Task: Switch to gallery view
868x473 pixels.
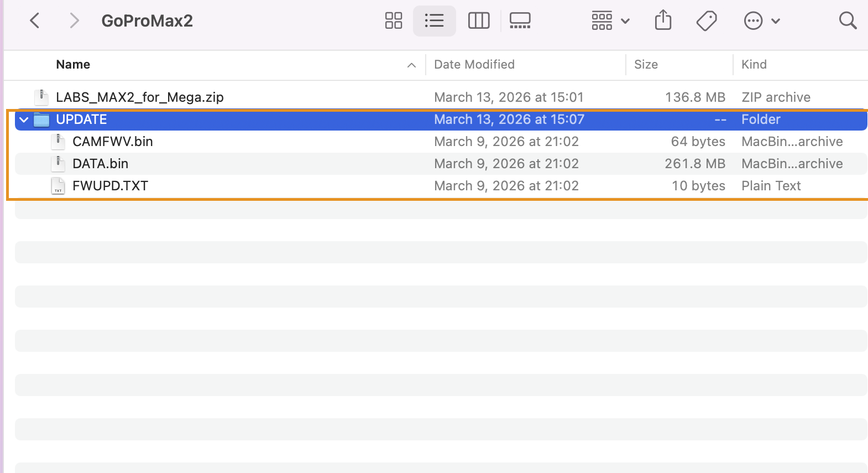Action: [520, 21]
